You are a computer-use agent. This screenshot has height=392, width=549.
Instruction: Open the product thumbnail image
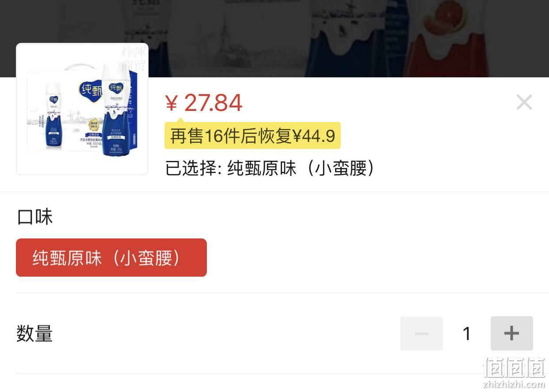pyautogui.click(x=82, y=109)
